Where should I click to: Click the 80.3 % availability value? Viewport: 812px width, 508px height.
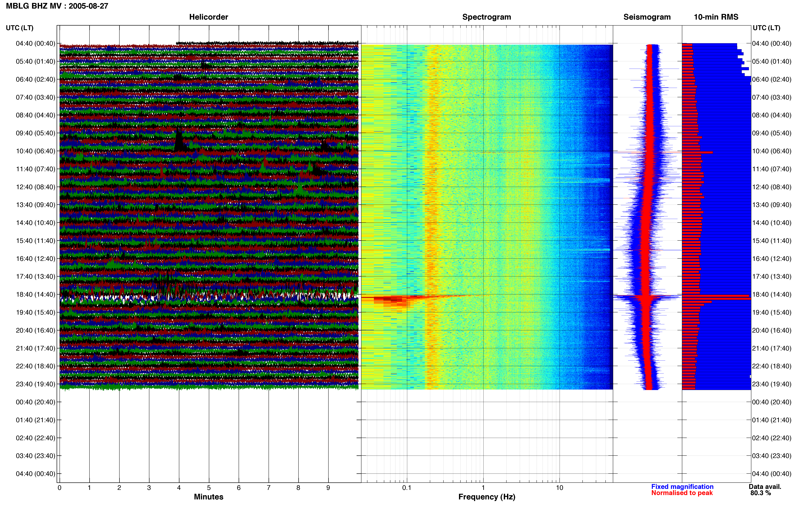761,493
